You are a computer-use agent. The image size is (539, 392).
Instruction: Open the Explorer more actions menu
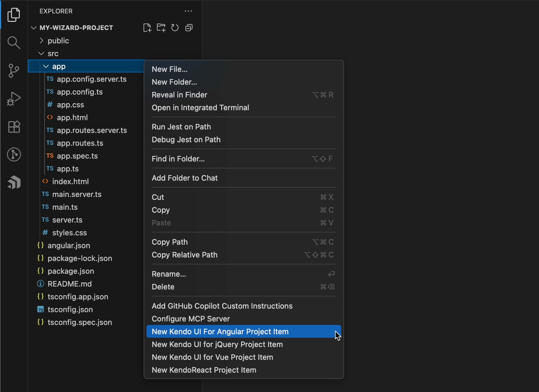(x=188, y=11)
